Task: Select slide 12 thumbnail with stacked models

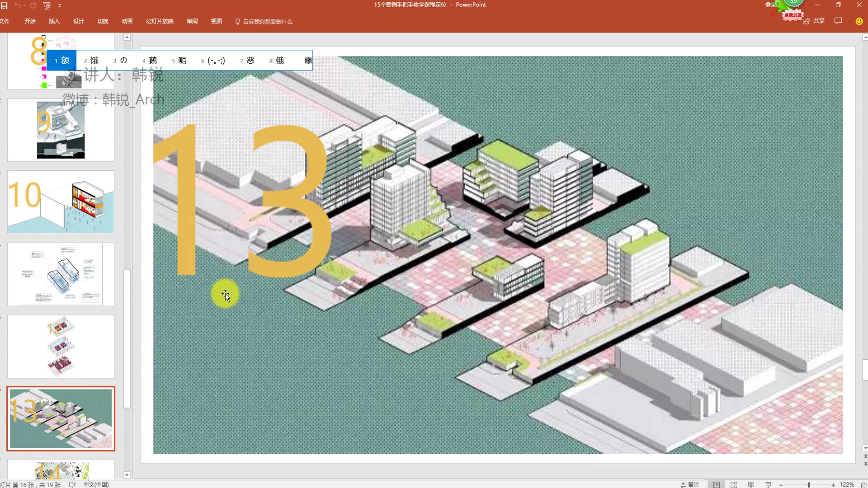Action: (x=61, y=347)
